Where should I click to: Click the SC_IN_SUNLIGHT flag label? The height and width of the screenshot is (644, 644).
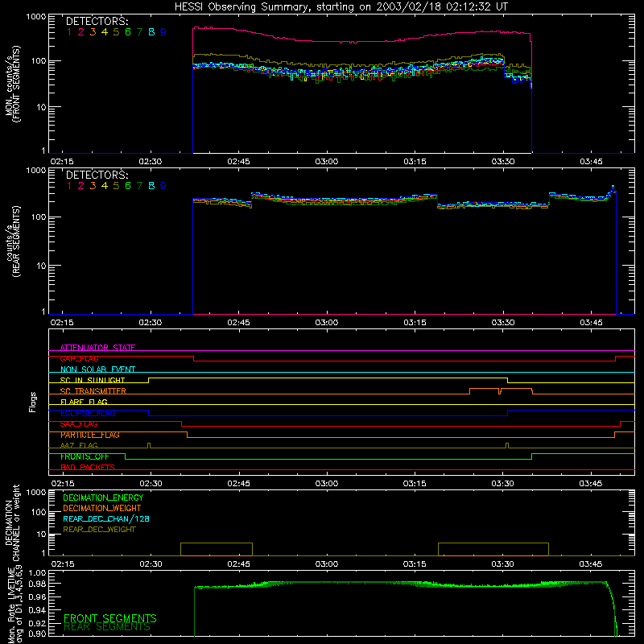[x=93, y=380]
